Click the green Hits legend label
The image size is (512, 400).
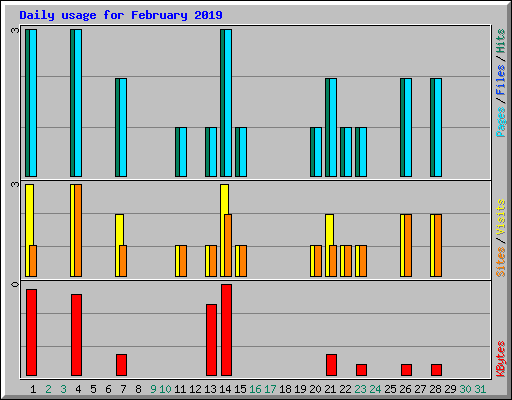tap(501, 41)
